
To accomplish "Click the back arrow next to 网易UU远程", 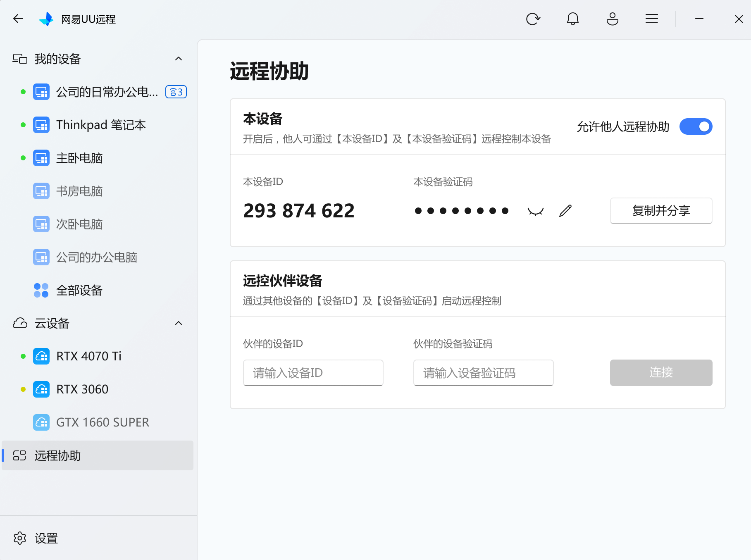I will [x=18, y=19].
